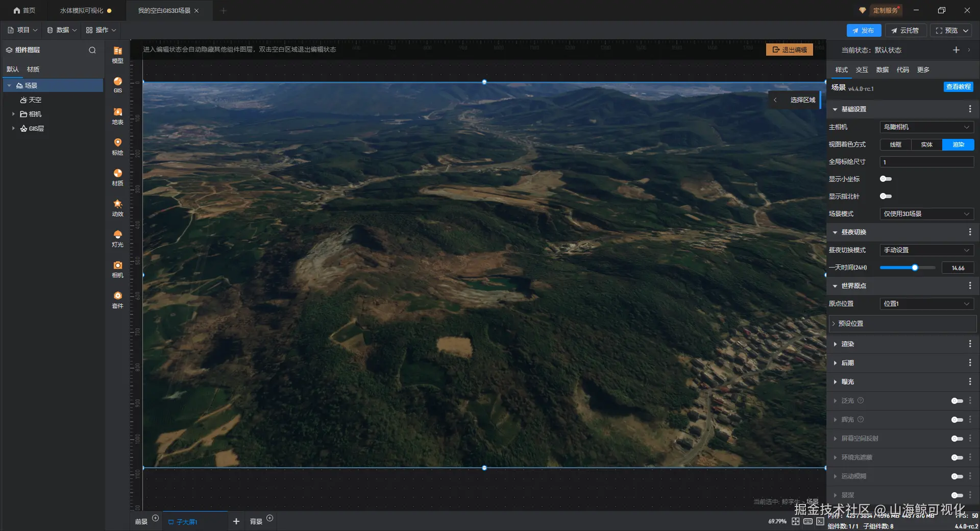Click 查看教程 view tutorial button
Screen dimensions: 980x531
click(958, 87)
